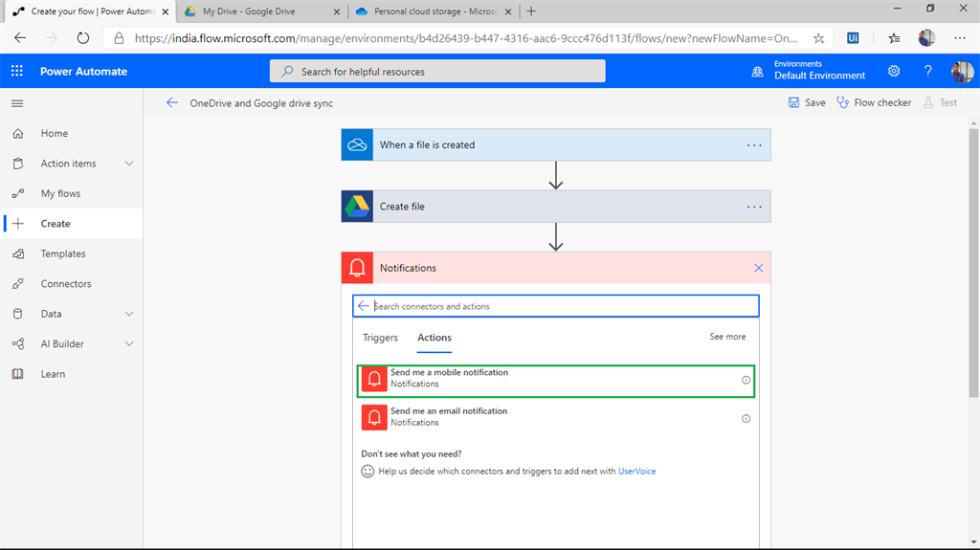The height and width of the screenshot is (550, 980).
Task: Expand the Action items chevron
Action: [129, 164]
